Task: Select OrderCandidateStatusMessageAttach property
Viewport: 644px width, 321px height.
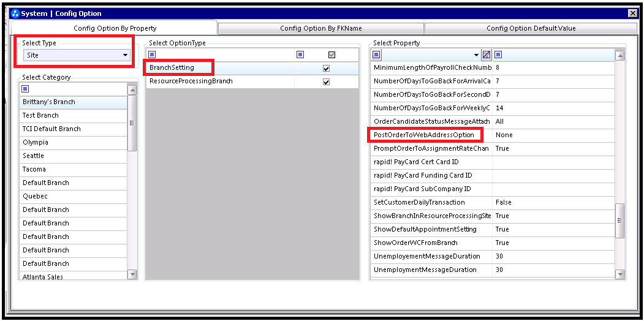Action: pos(431,122)
